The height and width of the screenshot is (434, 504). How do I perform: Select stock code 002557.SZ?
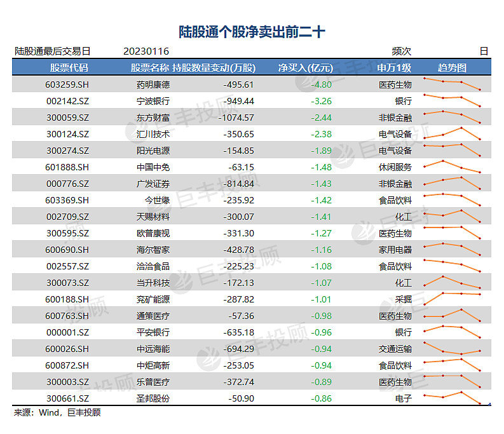pos(68,266)
